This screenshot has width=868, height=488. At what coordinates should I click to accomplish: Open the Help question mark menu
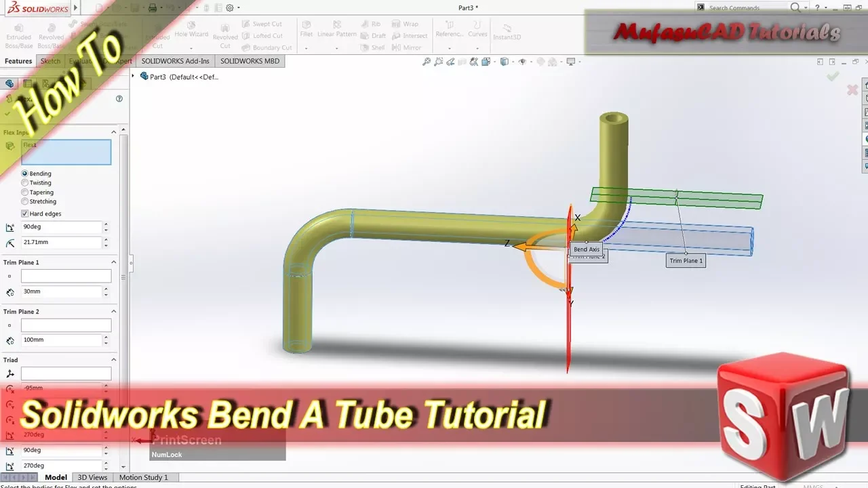click(816, 8)
